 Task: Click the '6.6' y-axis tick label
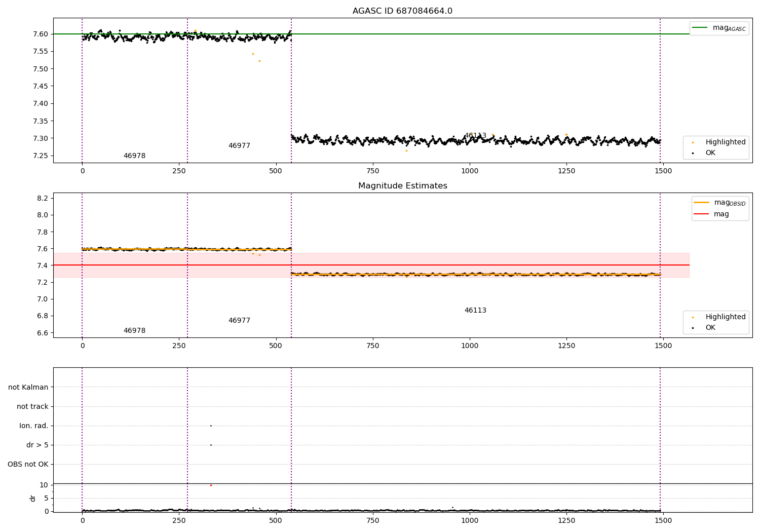click(x=43, y=333)
